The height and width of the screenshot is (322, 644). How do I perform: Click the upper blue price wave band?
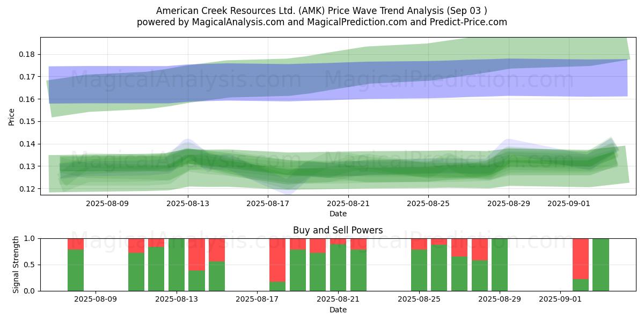[x=338, y=80]
